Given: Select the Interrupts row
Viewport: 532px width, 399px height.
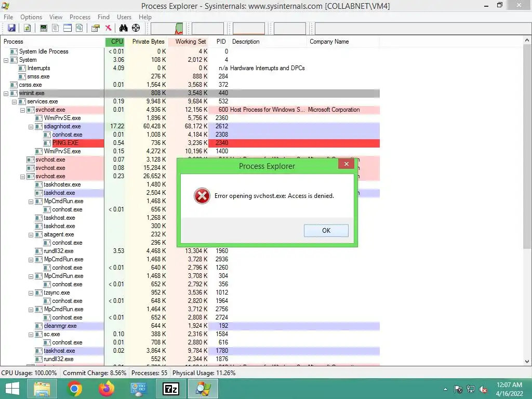Looking at the screenshot, I should click(x=190, y=68).
